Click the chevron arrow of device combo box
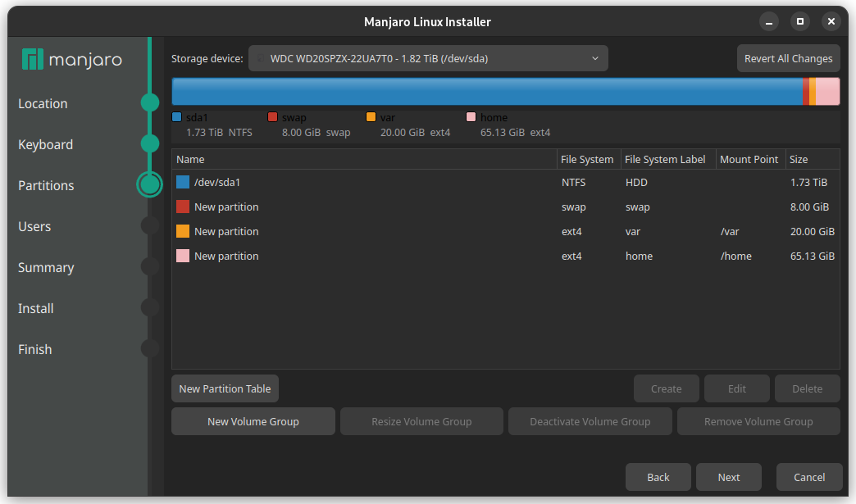Viewport: 856px width, 504px height. coord(595,58)
